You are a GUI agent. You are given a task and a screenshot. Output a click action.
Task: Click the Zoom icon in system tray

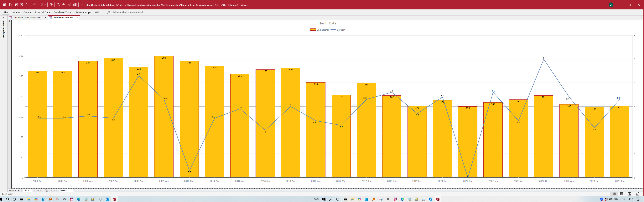point(601,199)
